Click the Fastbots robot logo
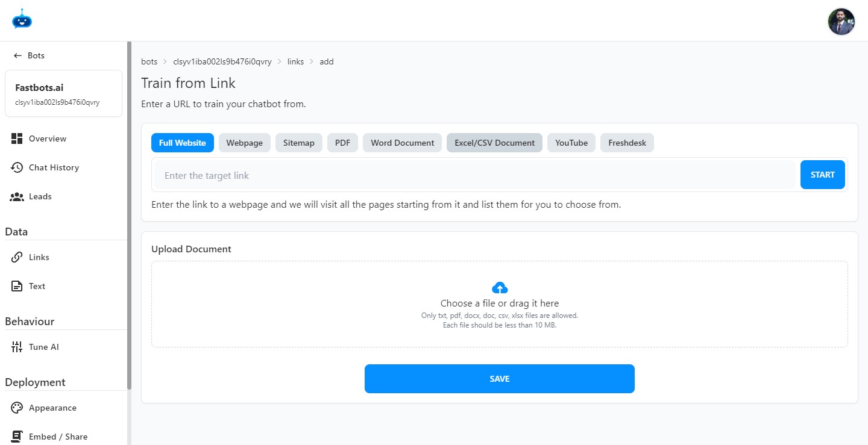Viewport: 868px width, 445px height. tap(22, 19)
